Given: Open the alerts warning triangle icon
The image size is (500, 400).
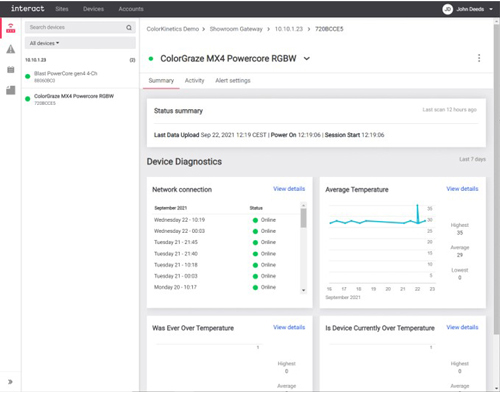Looking at the screenshot, I should tap(11, 49).
